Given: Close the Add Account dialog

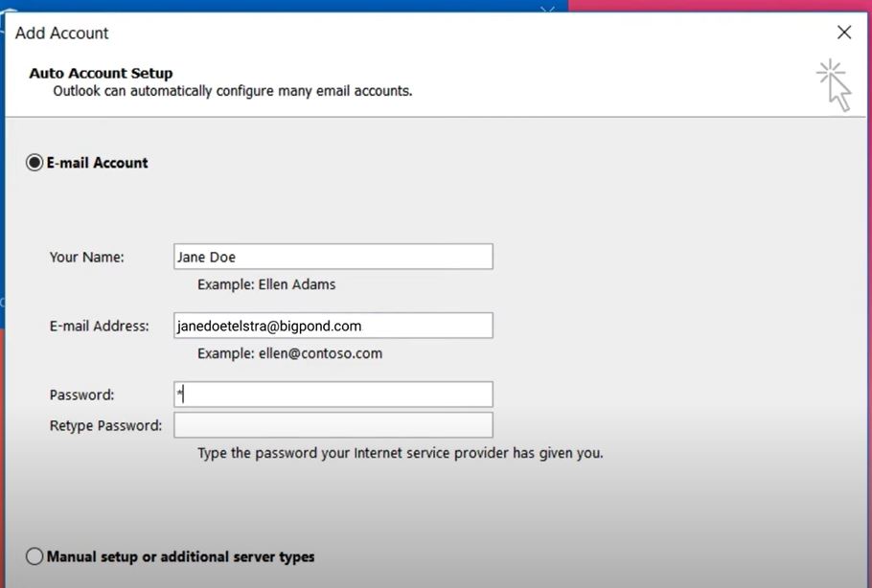Looking at the screenshot, I should pyautogui.click(x=843, y=32).
